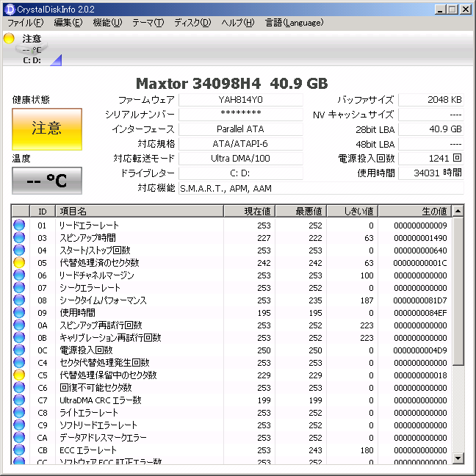
Task: Click the 項目名 column header
Action: click(x=140, y=211)
